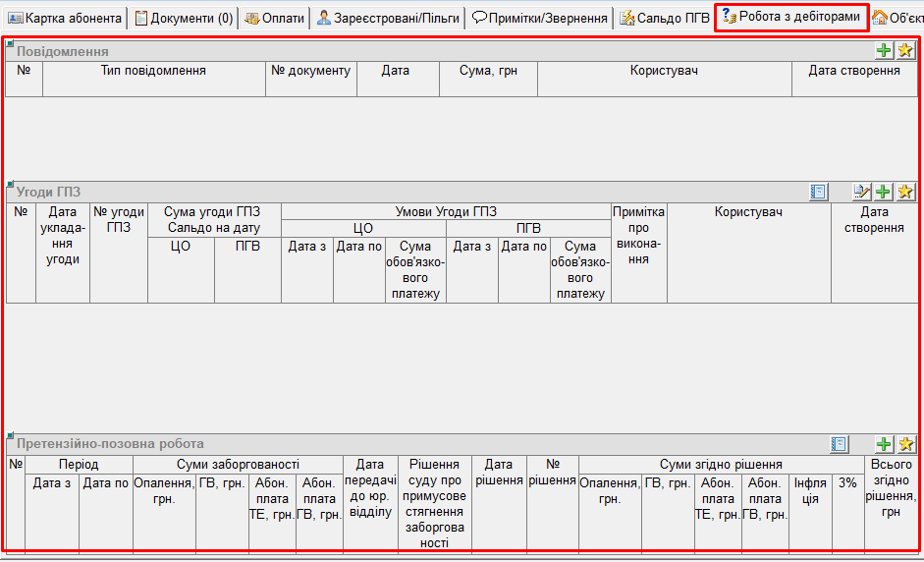
Task: Click star icon in Повідомлення panel header
Action: click(905, 51)
